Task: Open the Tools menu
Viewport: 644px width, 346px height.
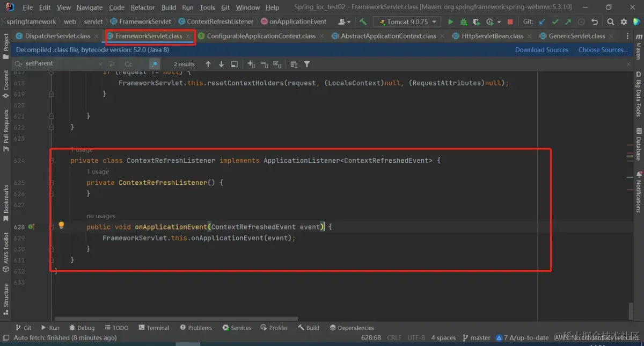Action: pyautogui.click(x=207, y=8)
